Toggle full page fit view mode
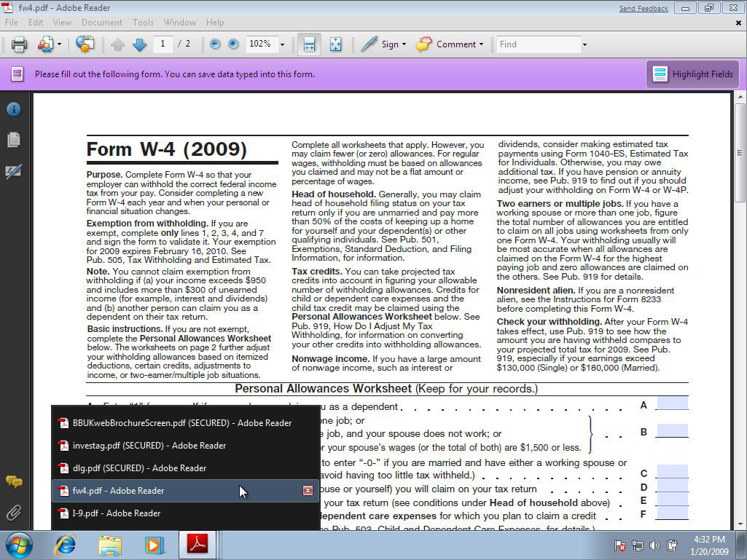Image resolution: width=747 pixels, height=560 pixels. [335, 44]
